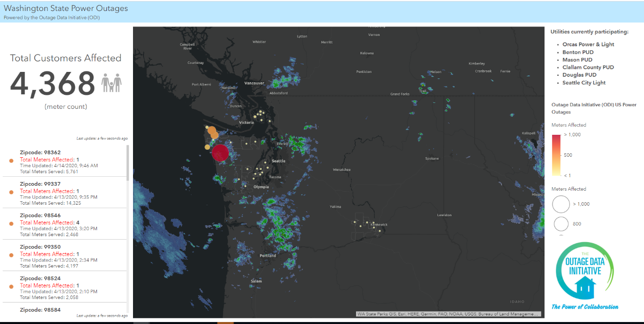The height and width of the screenshot is (324, 644).
Task: Click the Outage Data Initiative logo
Action: (584, 271)
